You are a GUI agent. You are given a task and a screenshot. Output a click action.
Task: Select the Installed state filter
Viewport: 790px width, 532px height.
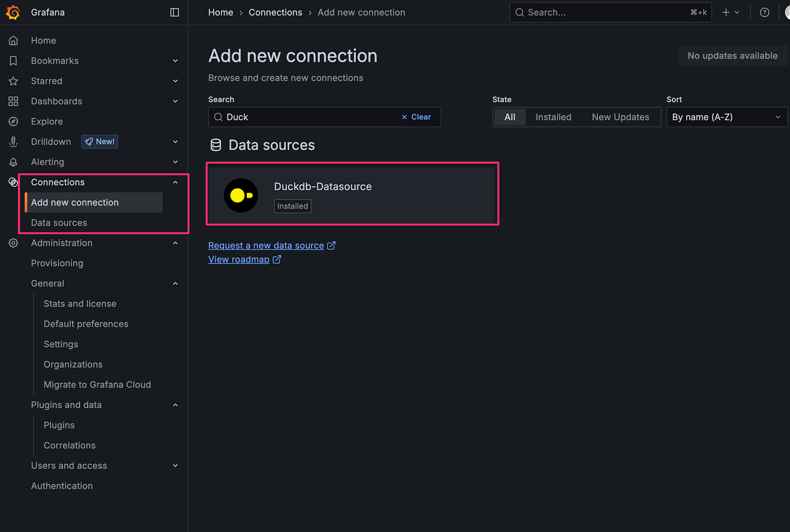coord(553,117)
